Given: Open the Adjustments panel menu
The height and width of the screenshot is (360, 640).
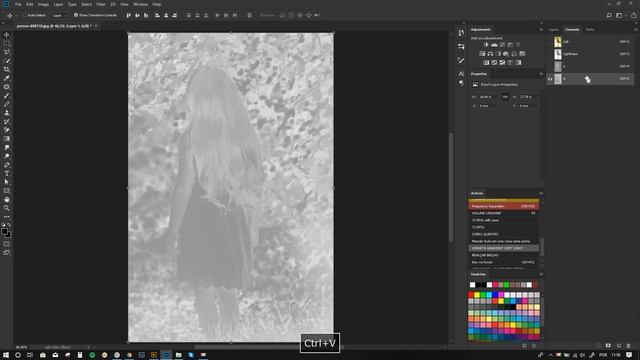Looking at the screenshot, I should (541, 29).
